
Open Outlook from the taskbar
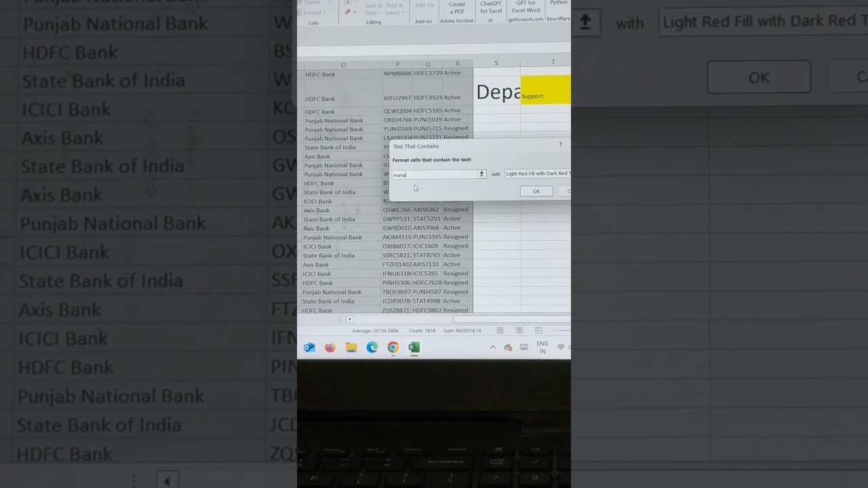(x=309, y=348)
